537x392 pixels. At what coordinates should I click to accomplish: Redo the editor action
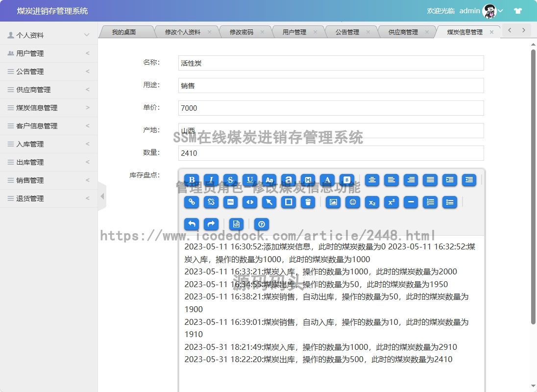click(211, 224)
